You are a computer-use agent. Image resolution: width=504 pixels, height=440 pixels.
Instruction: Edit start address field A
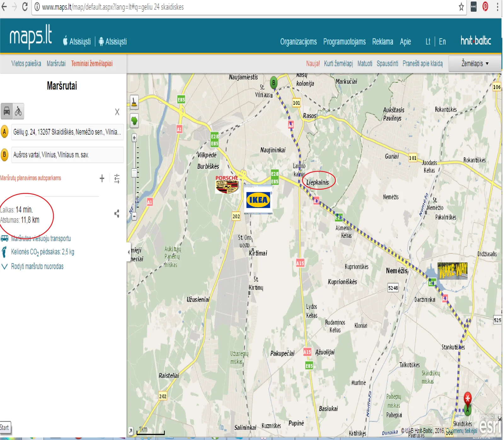point(67,132)
